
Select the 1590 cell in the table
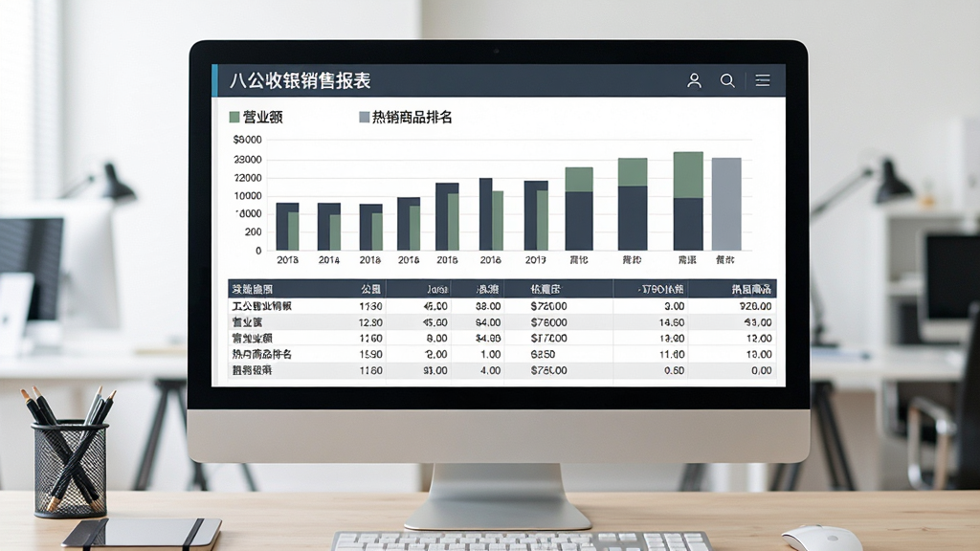point(370,354)
